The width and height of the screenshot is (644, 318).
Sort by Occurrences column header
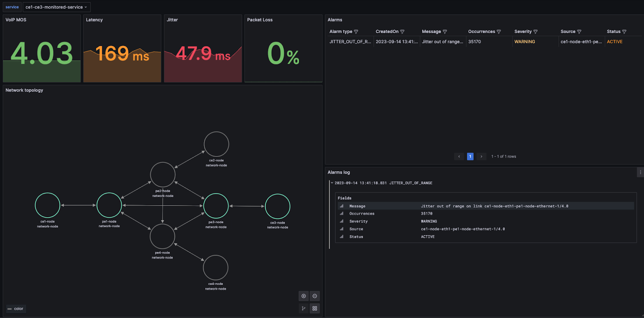tap(482, 31)
